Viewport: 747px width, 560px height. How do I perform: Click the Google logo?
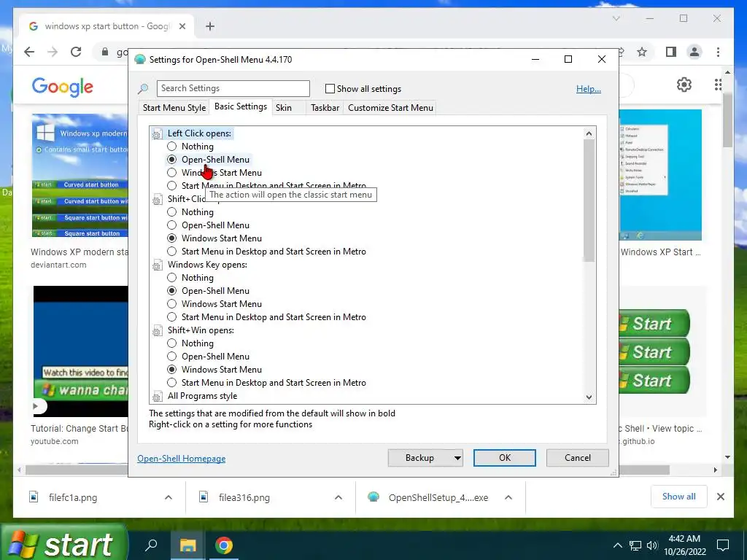[63, 87]
